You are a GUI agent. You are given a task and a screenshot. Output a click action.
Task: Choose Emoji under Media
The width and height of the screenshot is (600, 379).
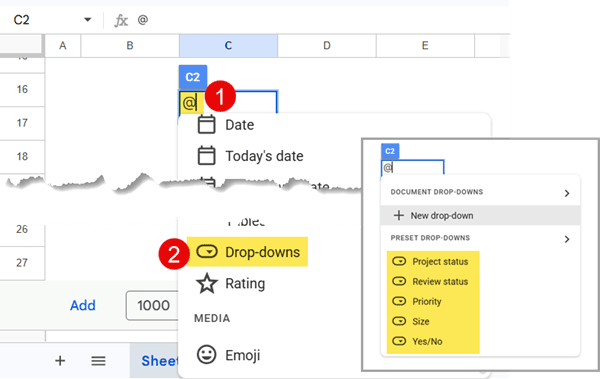pyautogui.click(x=243, y=356)
